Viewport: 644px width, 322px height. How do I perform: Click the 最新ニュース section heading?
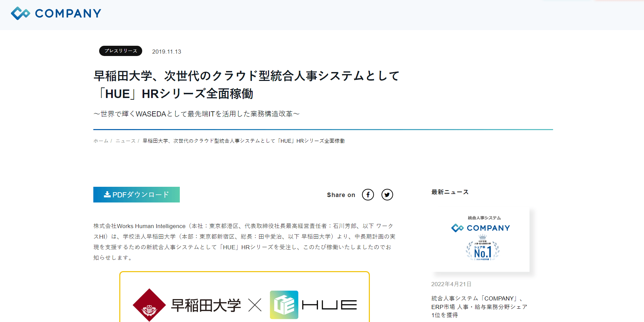point(450,192)
